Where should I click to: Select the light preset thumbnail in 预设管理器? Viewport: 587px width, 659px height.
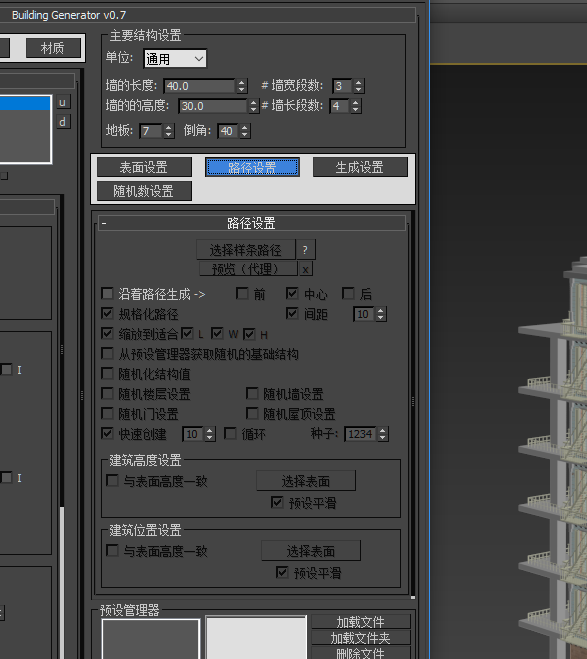tap(256, 638)
